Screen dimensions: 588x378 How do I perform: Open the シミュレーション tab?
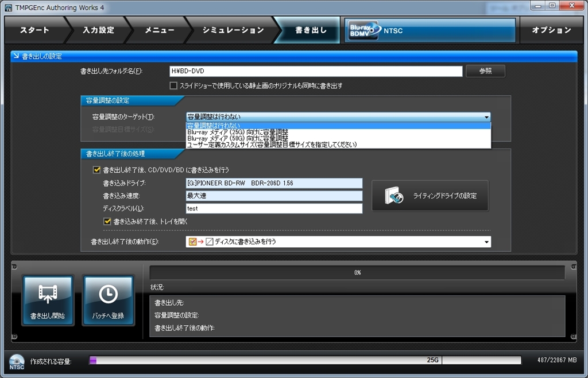tap(233, 30)
